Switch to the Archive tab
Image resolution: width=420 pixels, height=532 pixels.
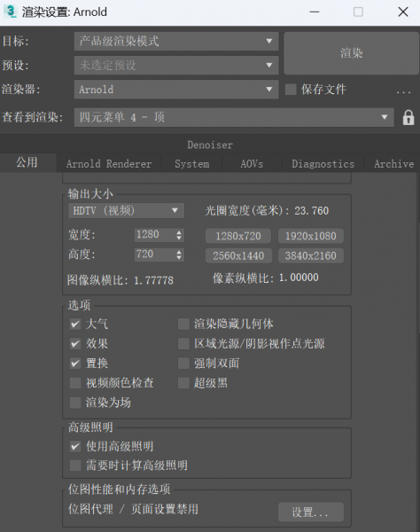(393, 164)
